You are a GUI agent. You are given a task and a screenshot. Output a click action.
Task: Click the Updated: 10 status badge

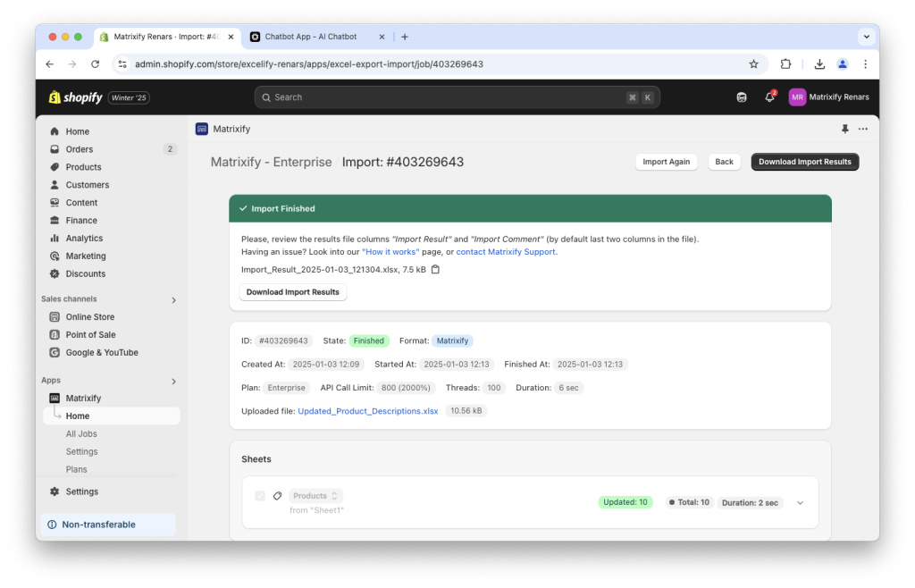625,501
